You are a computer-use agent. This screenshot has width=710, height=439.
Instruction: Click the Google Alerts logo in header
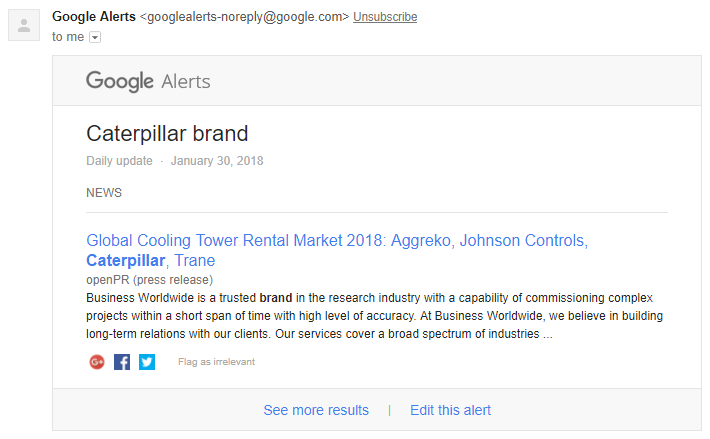pyautogui.click(x=148, y=81)
